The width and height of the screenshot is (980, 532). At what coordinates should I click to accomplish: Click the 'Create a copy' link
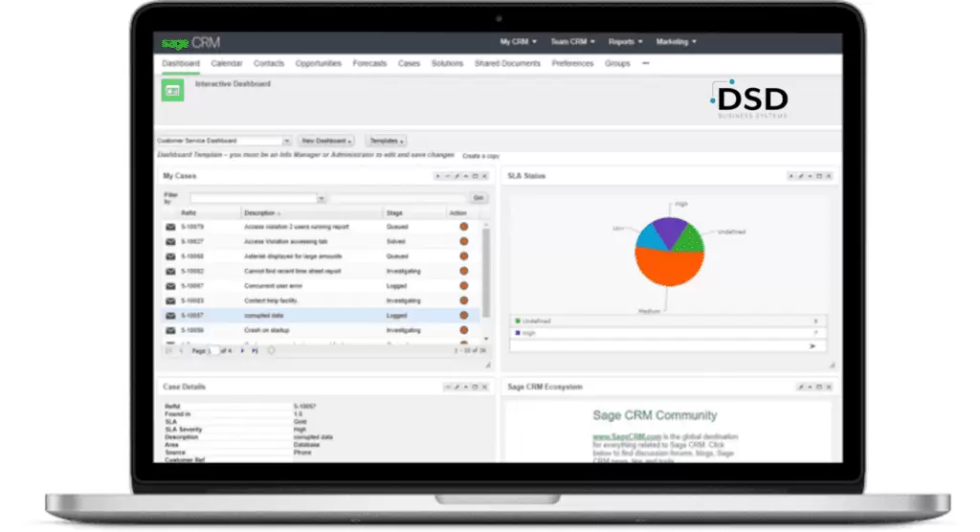tap(480, 156)
